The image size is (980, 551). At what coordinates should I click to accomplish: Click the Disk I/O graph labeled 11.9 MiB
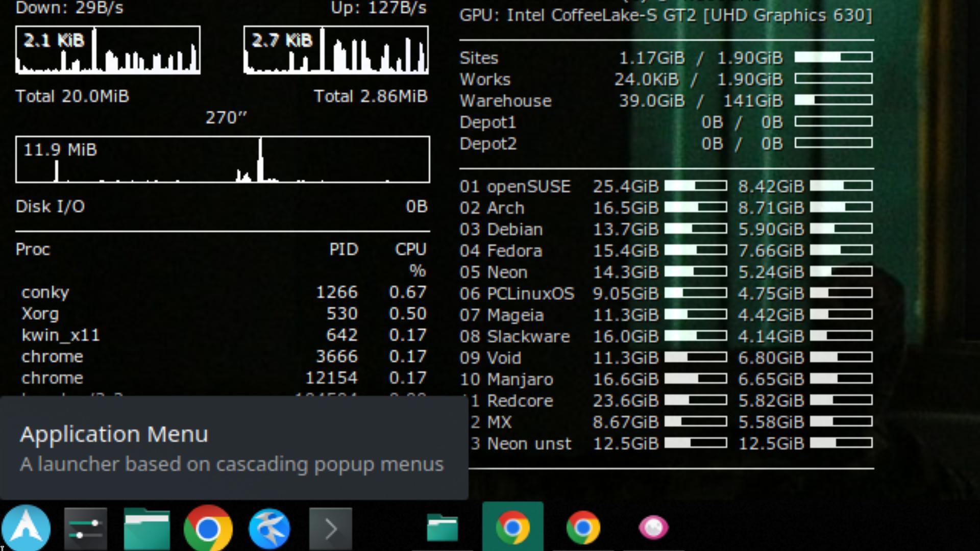223,159
